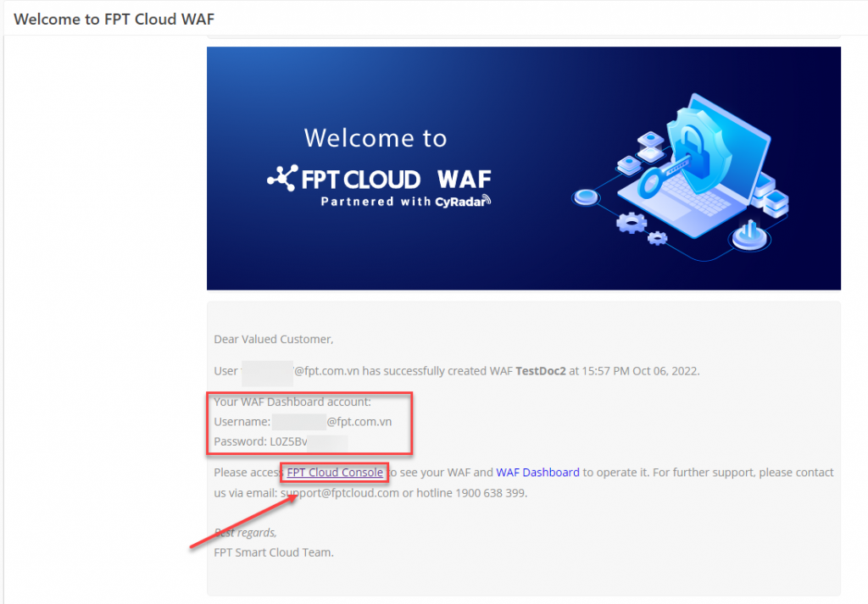Select the FPT Smart Cloud Team signature
The height and width of the screenshot is (604, 868).
(x=273, y=551)
